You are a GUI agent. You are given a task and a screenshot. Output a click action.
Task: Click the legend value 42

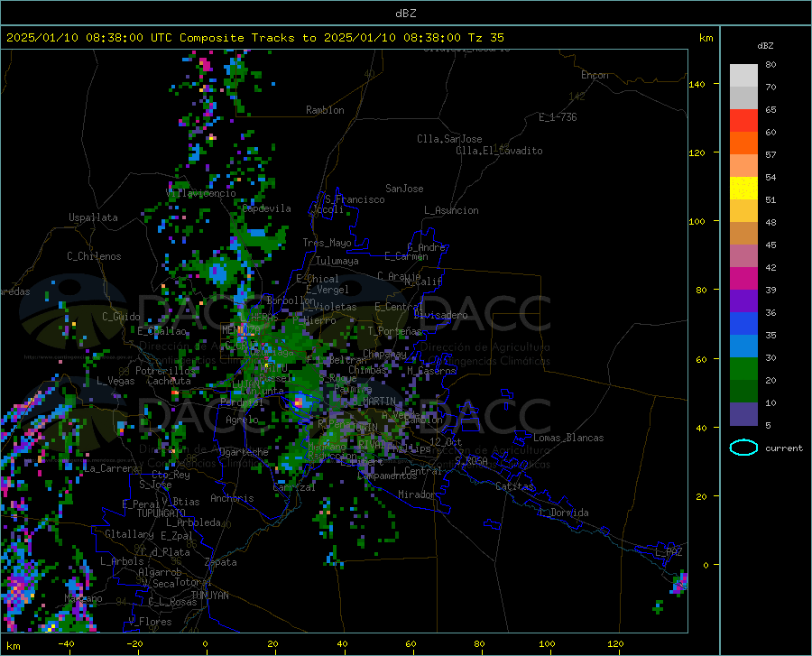pos(770,268)
